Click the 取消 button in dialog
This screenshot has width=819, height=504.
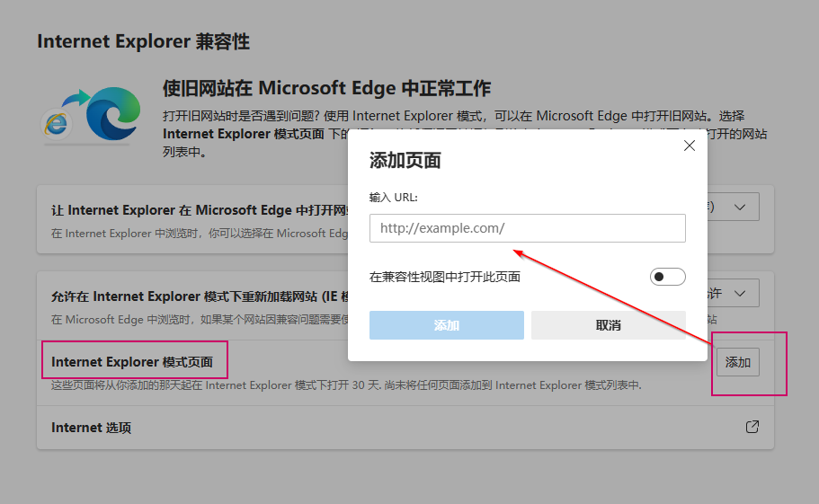point(609,325)
